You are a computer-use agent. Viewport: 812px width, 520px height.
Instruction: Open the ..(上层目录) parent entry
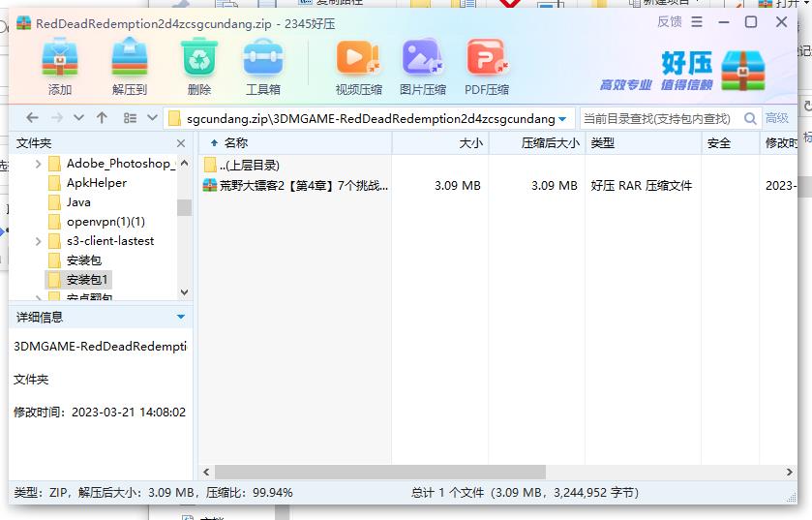[x=241, y=166]
